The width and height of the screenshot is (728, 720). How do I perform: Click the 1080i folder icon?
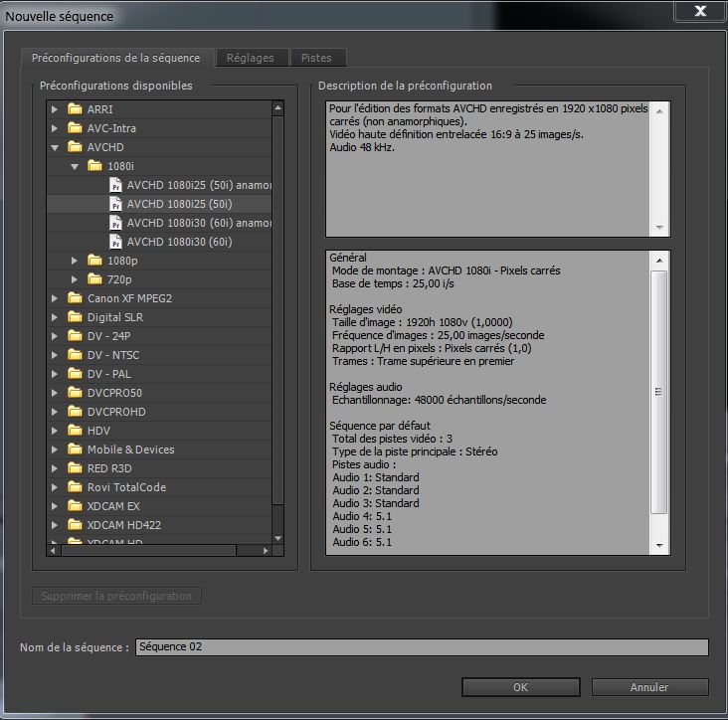[94, 166]
